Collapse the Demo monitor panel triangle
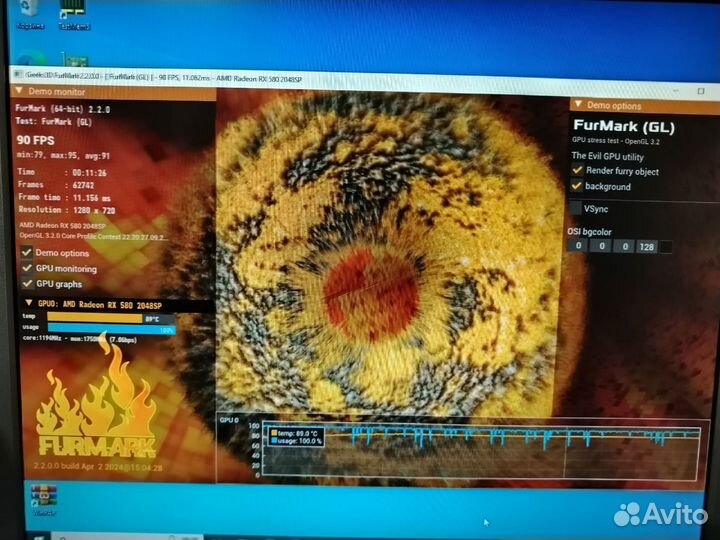The height and width of the screenshot is (540, 720). [19, 91]
